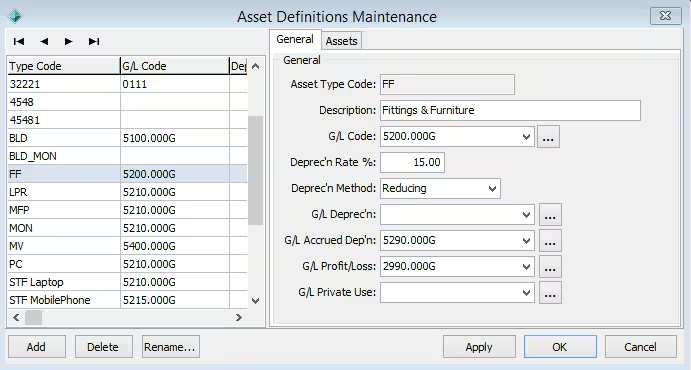Select the 45481 type code row
The height and width of the screenshot is (370, 691).
127,120
